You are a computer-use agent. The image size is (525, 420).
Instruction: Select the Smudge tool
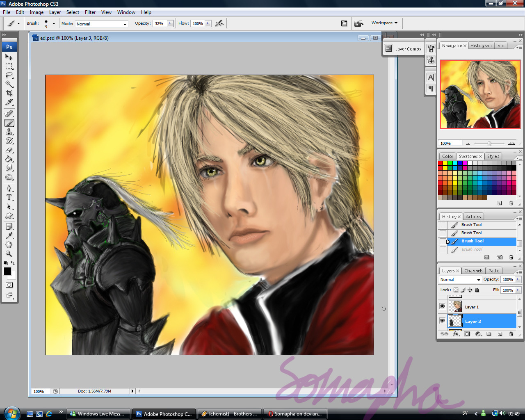click(9, 168)
